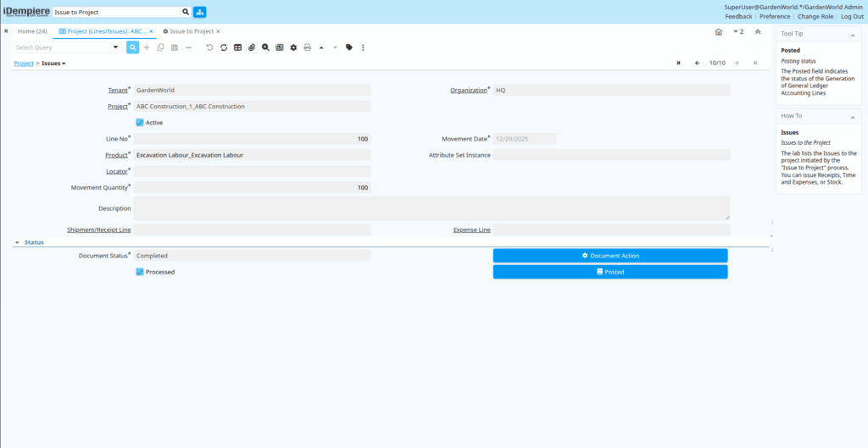Screen dimensions: 868x448
Task: Collapse the Status section group
Action: pyautogui.click(x=17, y=242)
